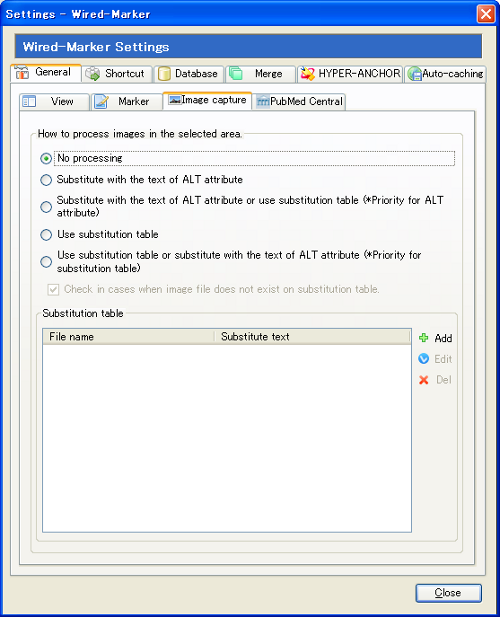The width and height of the screenshot is (500, 617).
Task: Open the View sub-tab
Action: pos(54,102)
